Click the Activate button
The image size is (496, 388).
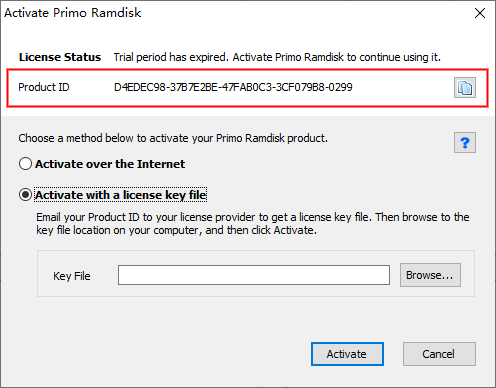click(x=347, y=354)
